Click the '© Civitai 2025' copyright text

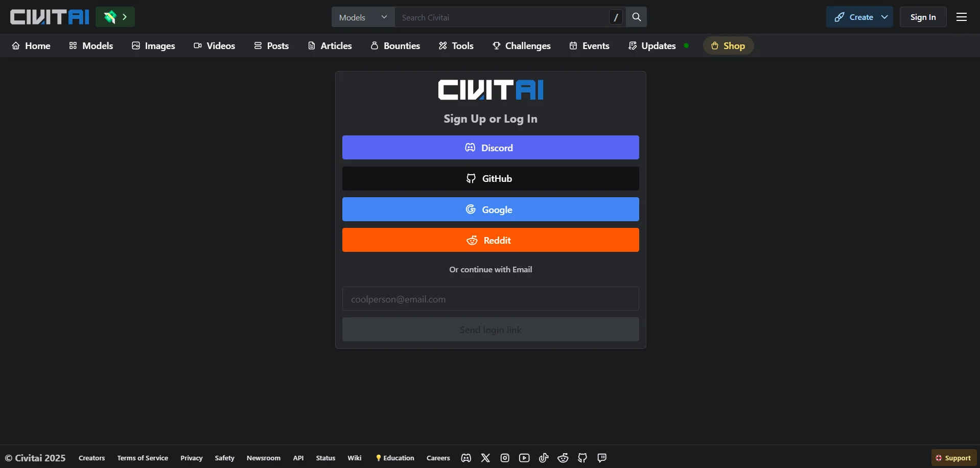(35, 458)
